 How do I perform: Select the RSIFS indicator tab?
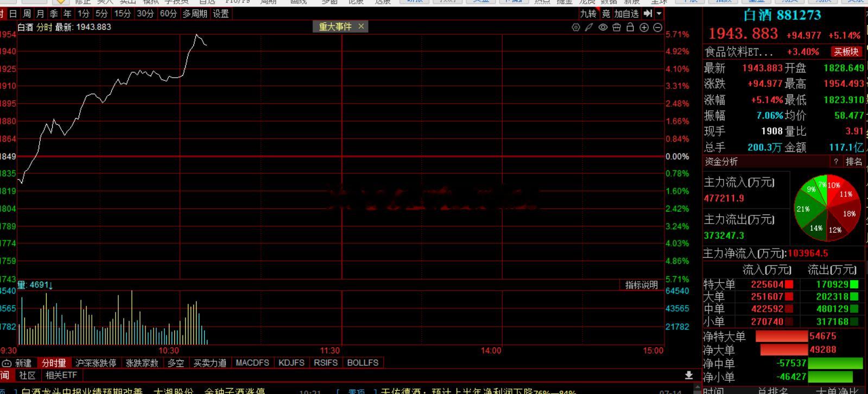click(x=326, y=363)
